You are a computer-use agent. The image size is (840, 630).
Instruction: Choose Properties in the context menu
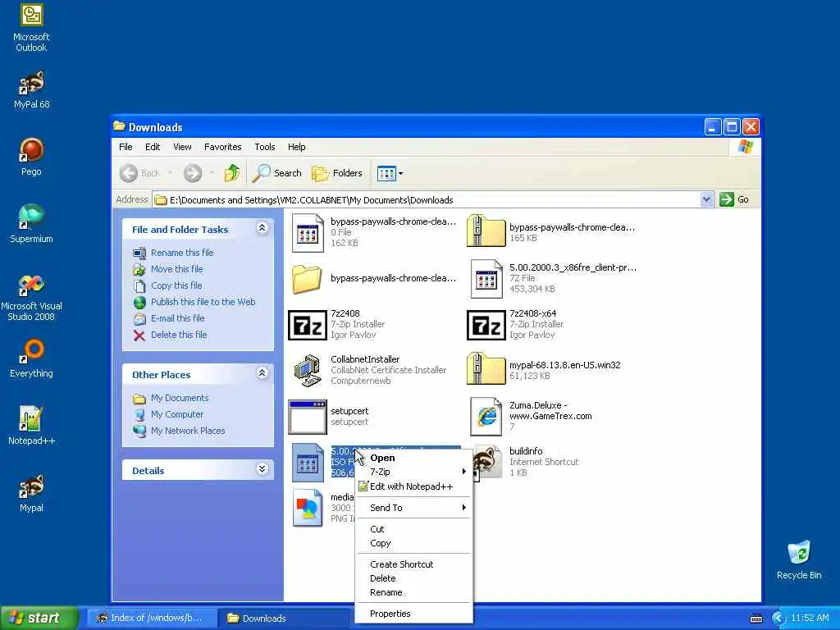pyautogui.click(x=413, y=614)
